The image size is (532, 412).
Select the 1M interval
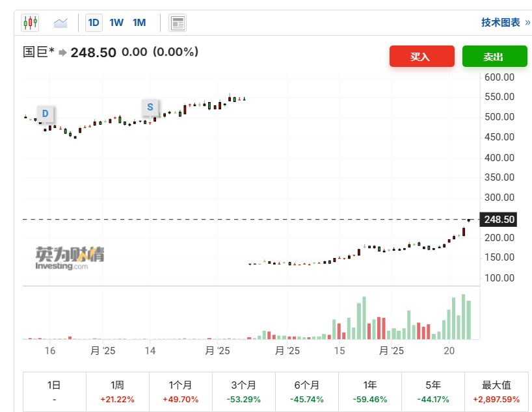[x=139, y=23]
